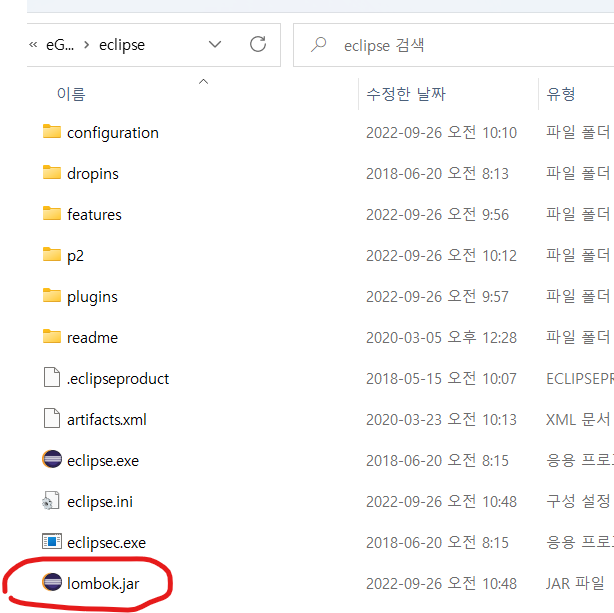The width and height of the screenshot is (614, 613).
Task: Click the date 2022-09-26 오전 9:56
Action: coord(437,214)
